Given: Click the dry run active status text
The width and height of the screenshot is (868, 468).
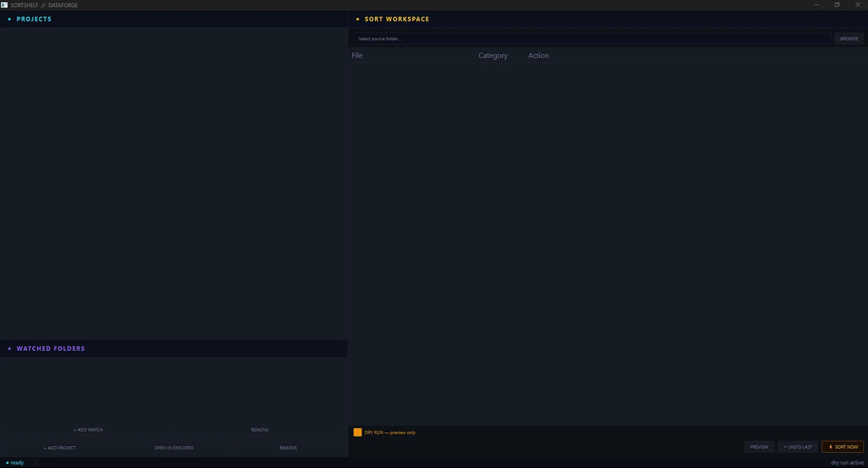Looking at the screenshot, I should (847, 463).
